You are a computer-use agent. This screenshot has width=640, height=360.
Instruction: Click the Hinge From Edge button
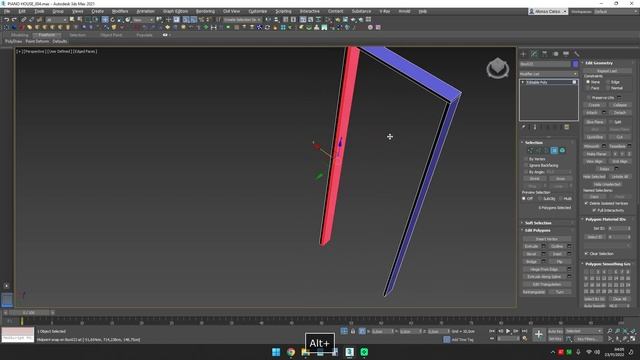(x=544, y=269)
